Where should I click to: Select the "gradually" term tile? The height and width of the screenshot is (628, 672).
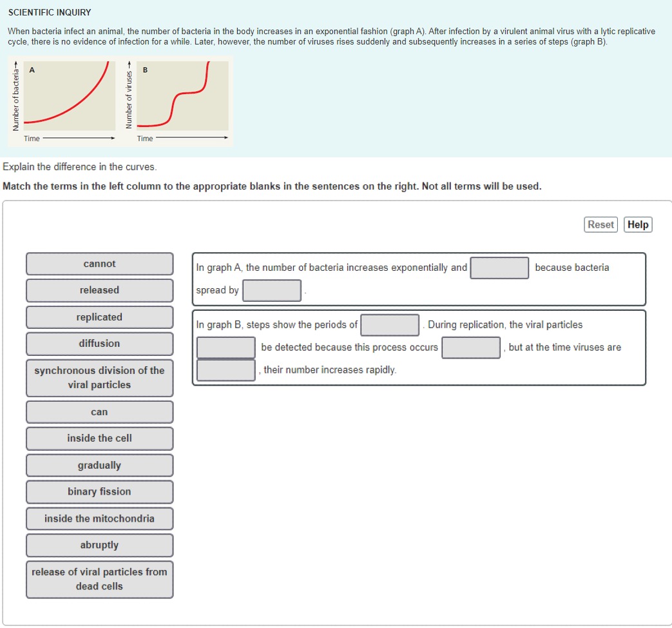(x=99, y=465)
